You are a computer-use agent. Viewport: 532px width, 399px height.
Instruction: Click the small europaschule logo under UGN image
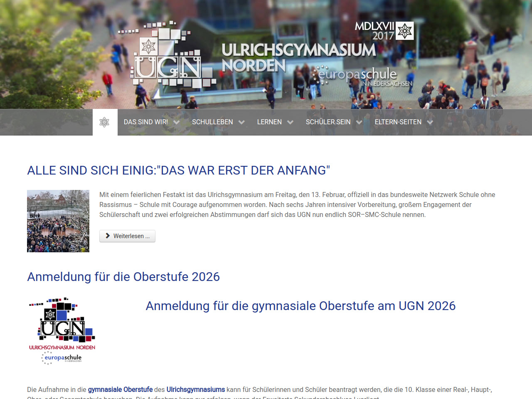coord(62,358)
